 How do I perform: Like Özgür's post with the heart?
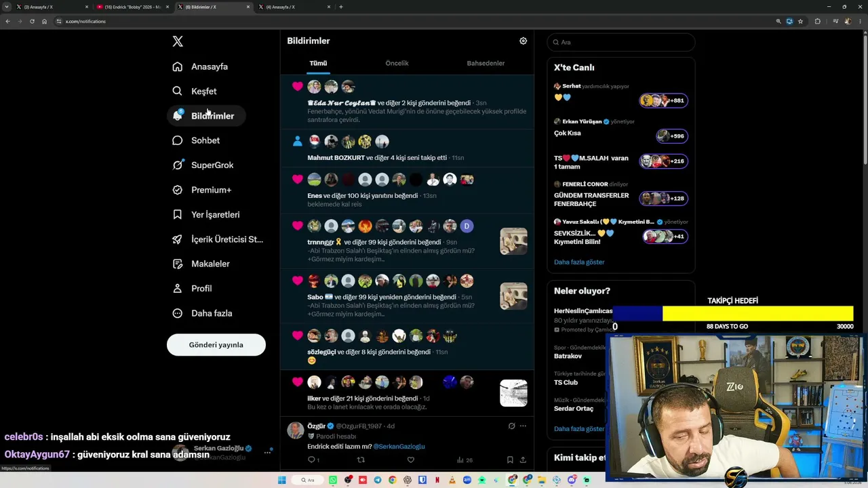pos(410,460)
